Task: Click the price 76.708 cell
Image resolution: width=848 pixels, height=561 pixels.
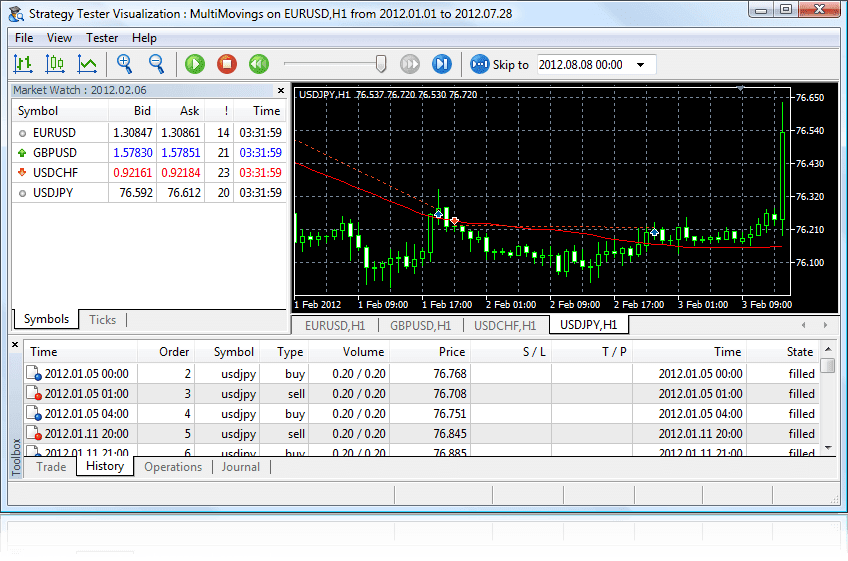Action: pos(430,394)
